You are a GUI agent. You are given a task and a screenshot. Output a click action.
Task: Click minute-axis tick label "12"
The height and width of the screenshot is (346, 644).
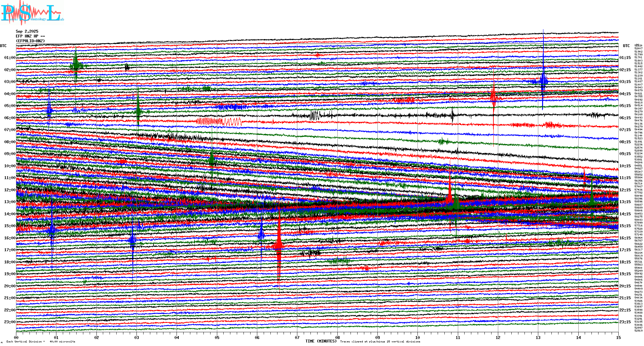tap(498, 337)
